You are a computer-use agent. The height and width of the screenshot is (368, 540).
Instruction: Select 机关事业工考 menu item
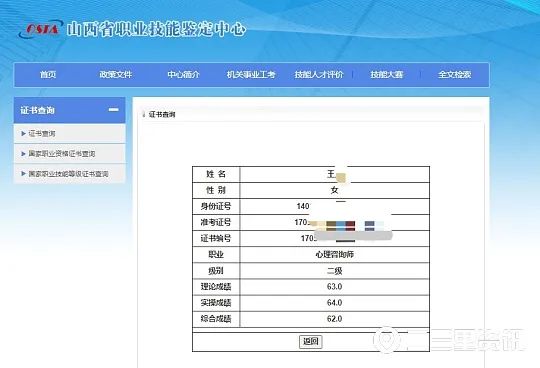251,74
